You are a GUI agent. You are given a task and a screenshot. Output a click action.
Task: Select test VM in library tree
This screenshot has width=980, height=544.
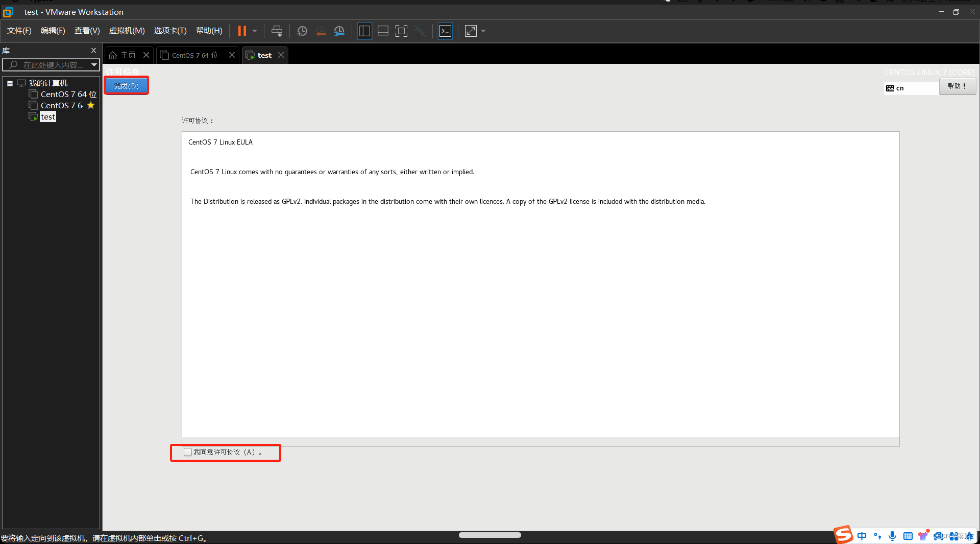pyautogui.click(x=48, y=117)
